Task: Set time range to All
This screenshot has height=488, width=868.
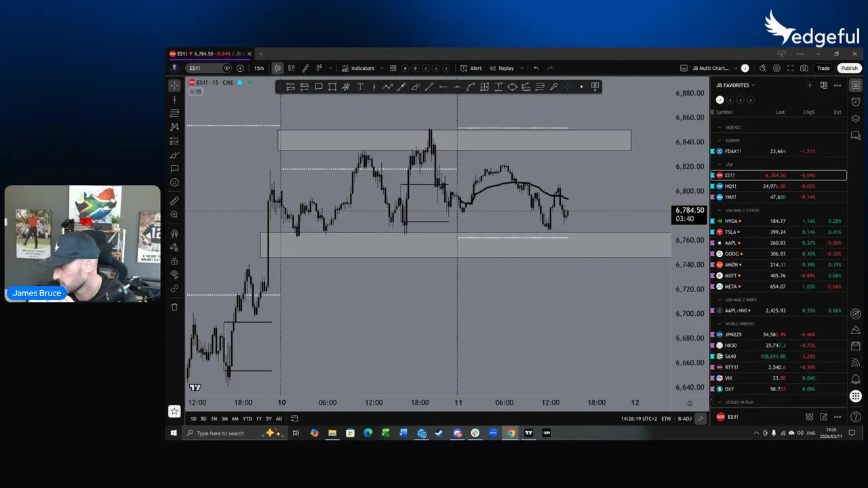Action: (279, 418)
